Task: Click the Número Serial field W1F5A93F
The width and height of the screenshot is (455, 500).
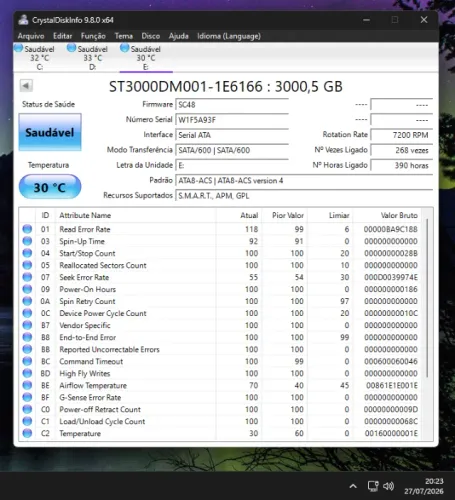Action: 232,120
